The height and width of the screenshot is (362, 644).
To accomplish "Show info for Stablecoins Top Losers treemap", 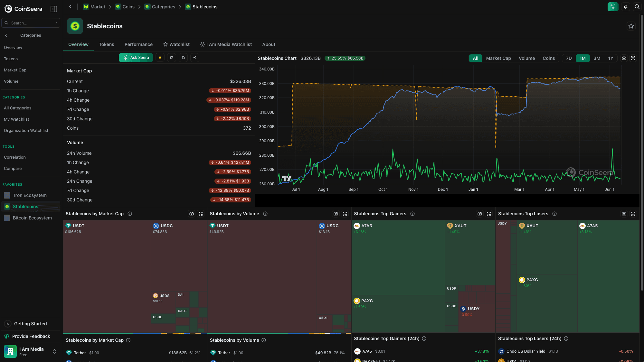I will (554, 214).
